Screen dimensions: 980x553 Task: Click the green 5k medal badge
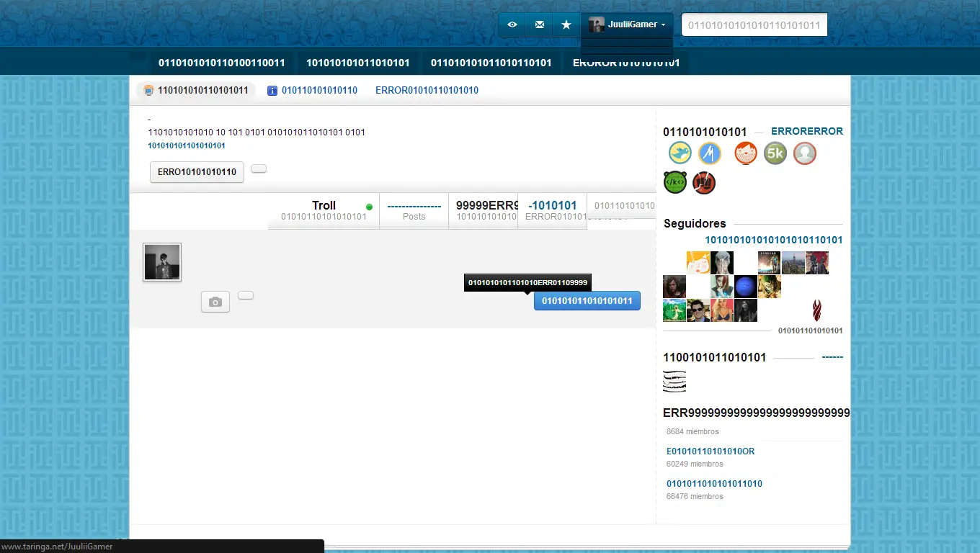775,153
